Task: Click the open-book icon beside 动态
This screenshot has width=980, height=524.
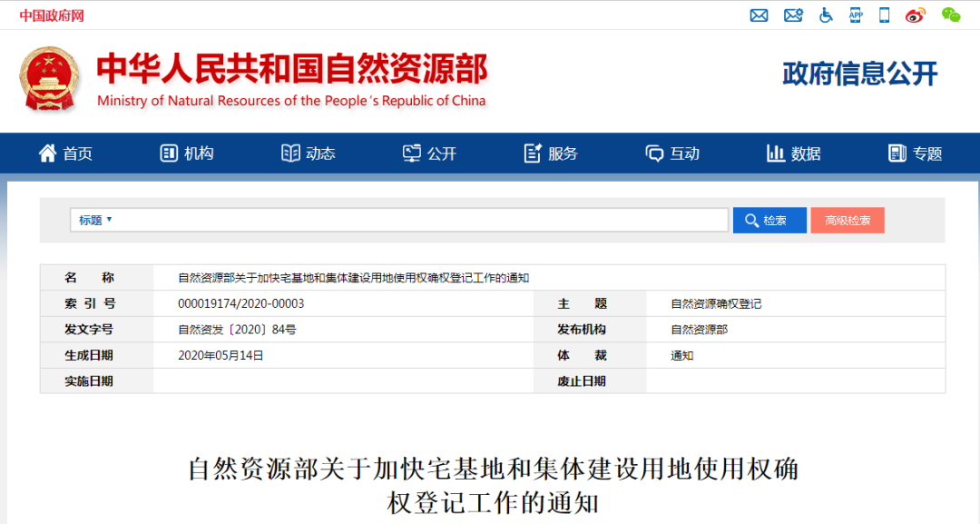Action: tap(290, 153)
